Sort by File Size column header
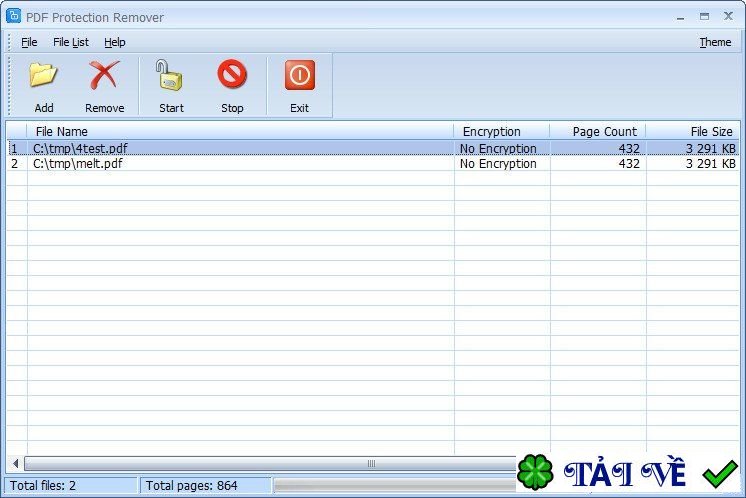Viewport: 746px width, 498px height. pyautogui.click(x=693, y=131)
